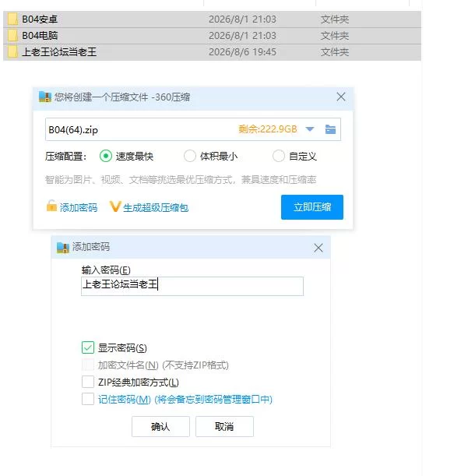Select the B04电脑 folder icon
Viewport: 461px width, 476px height.
click(x=12, y=36)
